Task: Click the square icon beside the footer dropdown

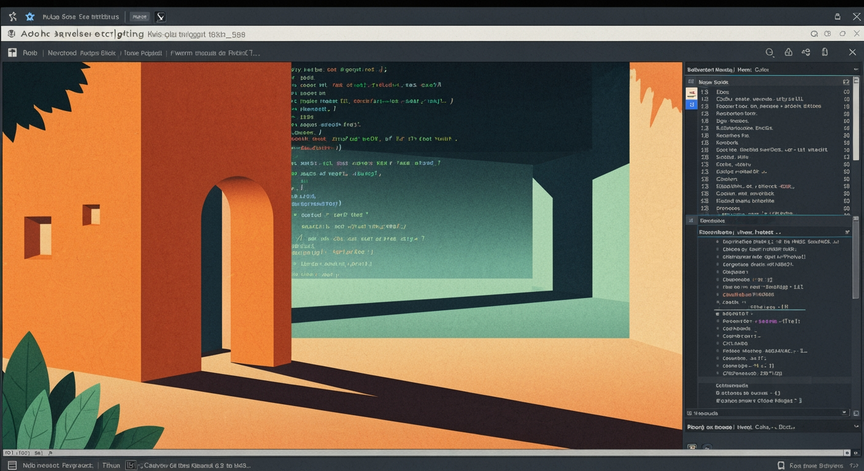Action: 856,413
